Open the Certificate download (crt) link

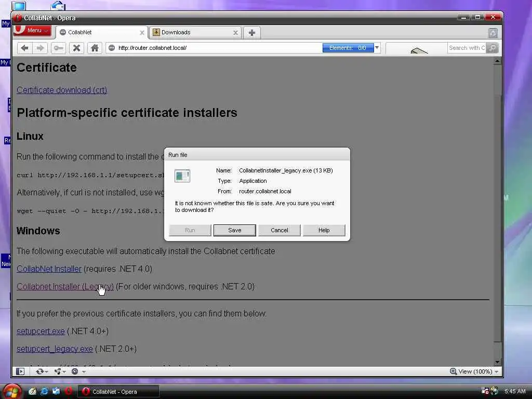click(x=62, y=90)
